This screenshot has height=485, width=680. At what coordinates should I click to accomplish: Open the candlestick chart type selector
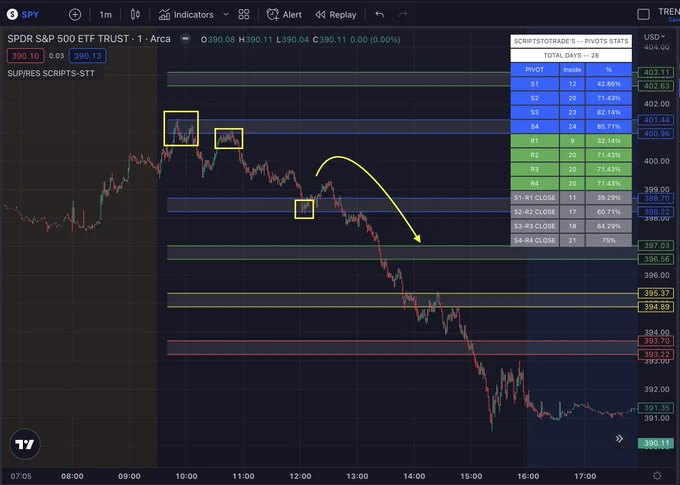(x=135, y=15)
